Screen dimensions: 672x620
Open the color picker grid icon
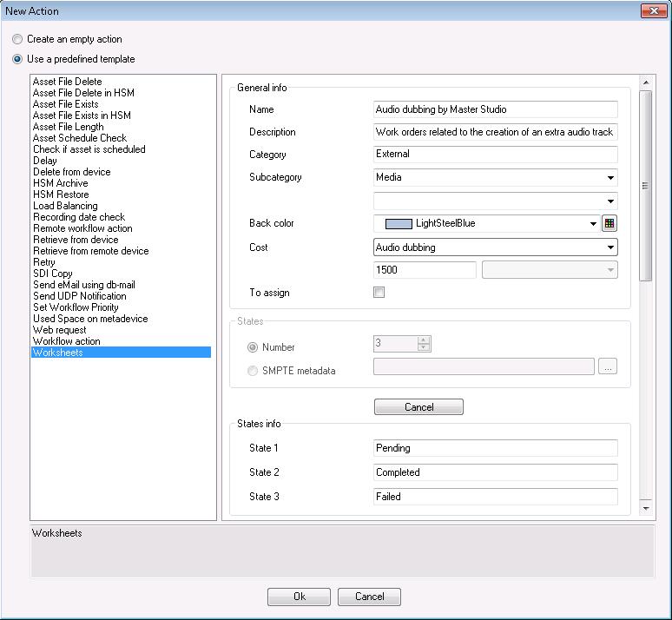tap(609, 223)
